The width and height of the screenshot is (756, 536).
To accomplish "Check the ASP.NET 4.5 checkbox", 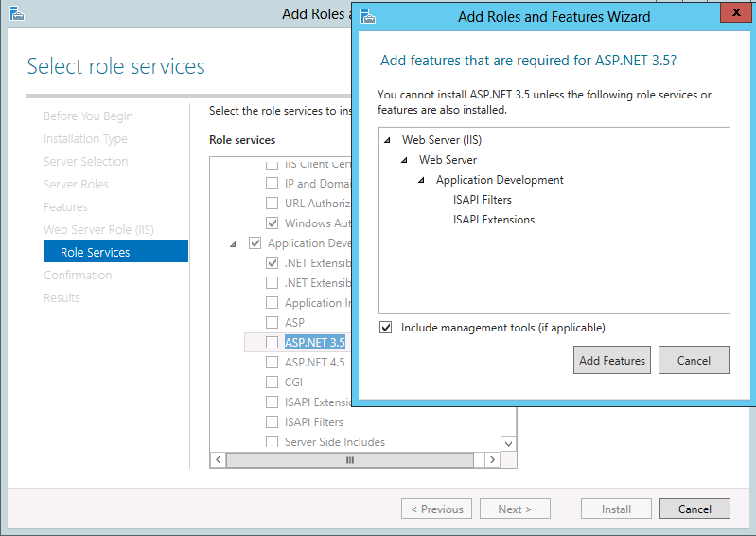I will [x=272, y=363].
